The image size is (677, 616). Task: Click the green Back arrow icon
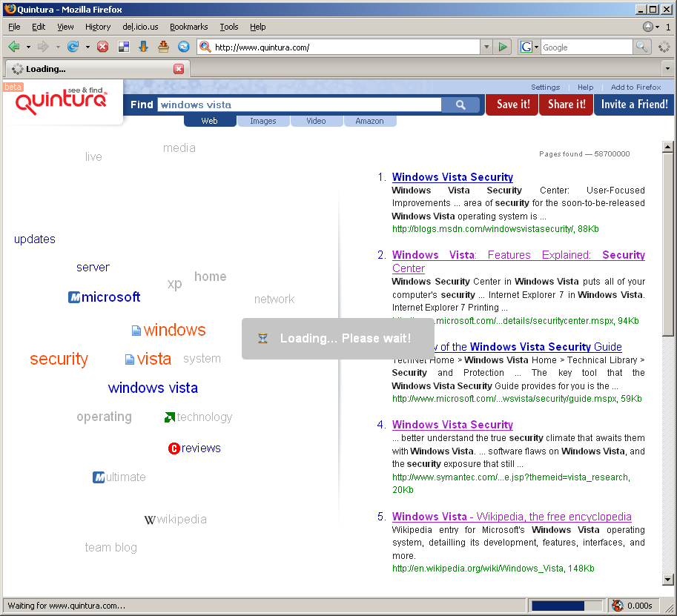pos(14,47)
